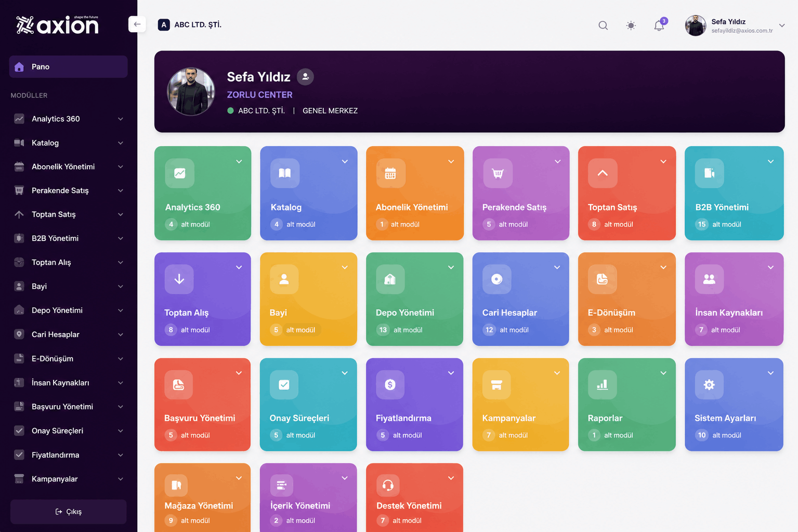
Task: Click the GENEL MERKEZ text
Action: [x=330, y=111]
